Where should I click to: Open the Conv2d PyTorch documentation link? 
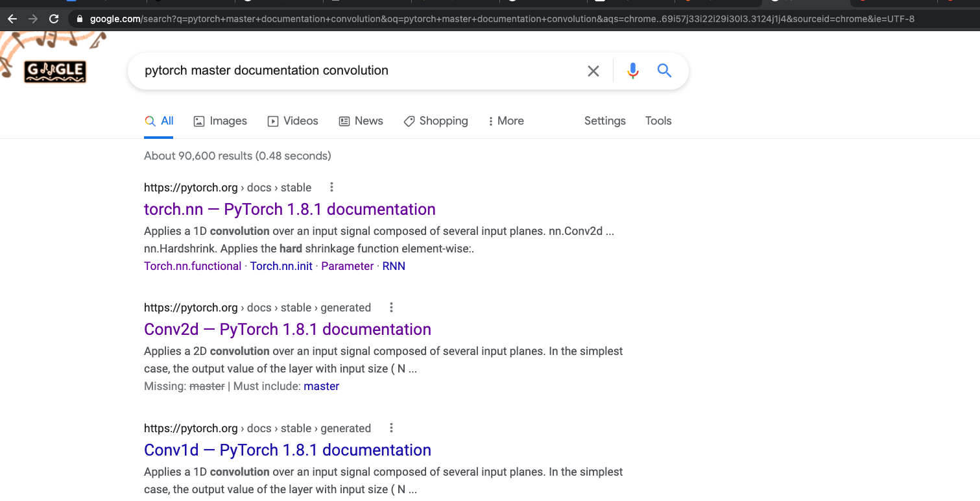tap(287, 329)
